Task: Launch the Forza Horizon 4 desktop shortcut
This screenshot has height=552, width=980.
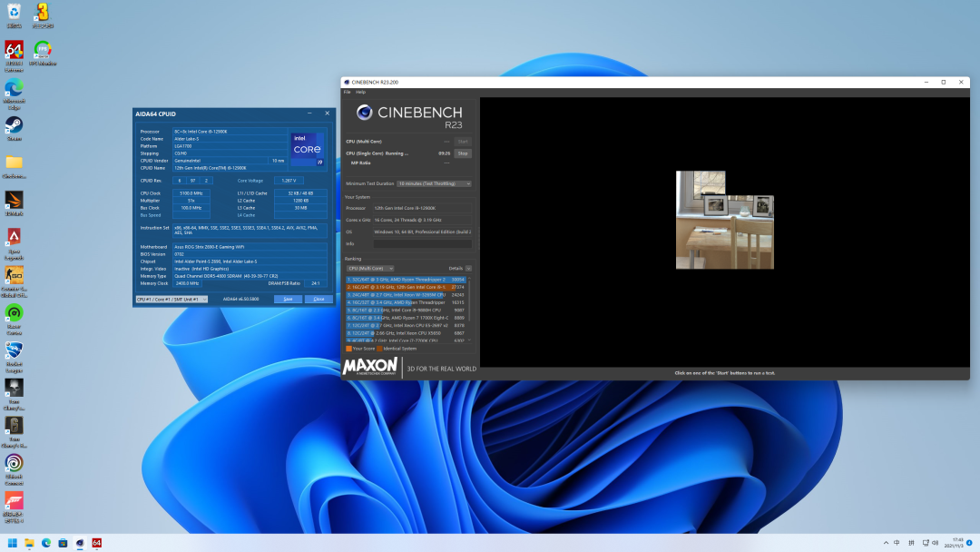Action: coord(14,507)
